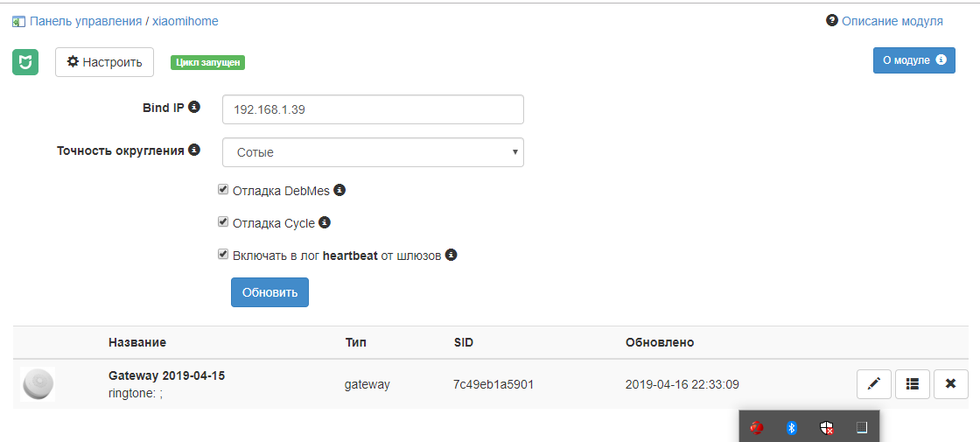This screenshot has width=980, height=442.
Task: Delete the gateway with the X icon
Action: (950, 383)
